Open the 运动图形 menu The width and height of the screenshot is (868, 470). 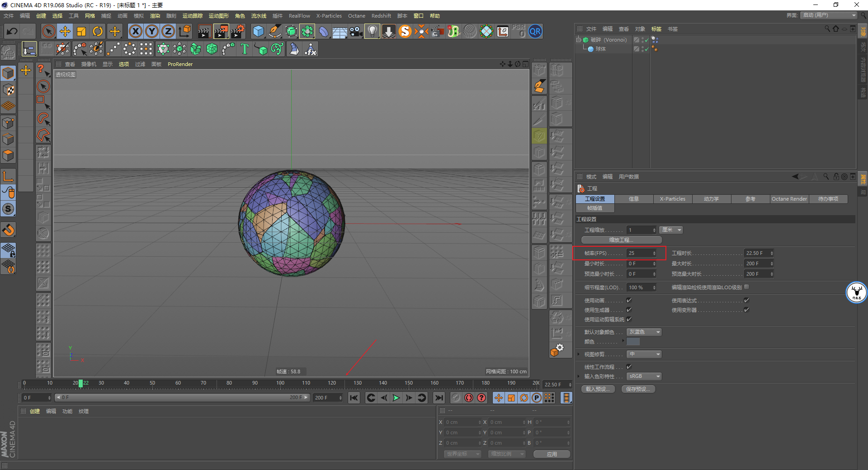(x=218, y=16)
